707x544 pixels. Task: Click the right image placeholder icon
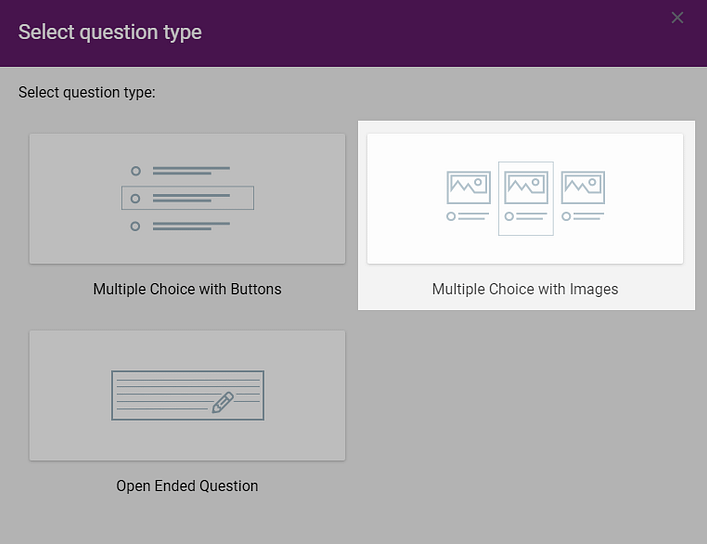click(x=582, y=187)
